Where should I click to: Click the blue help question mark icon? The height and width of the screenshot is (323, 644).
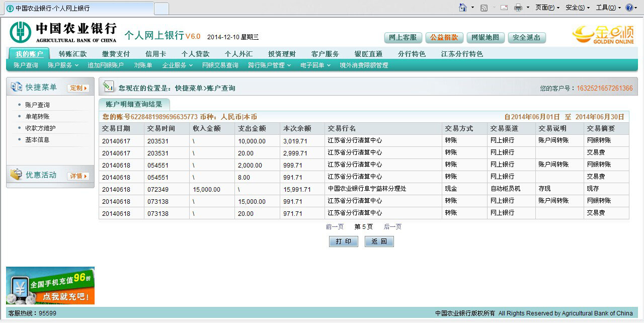(628, 8)
